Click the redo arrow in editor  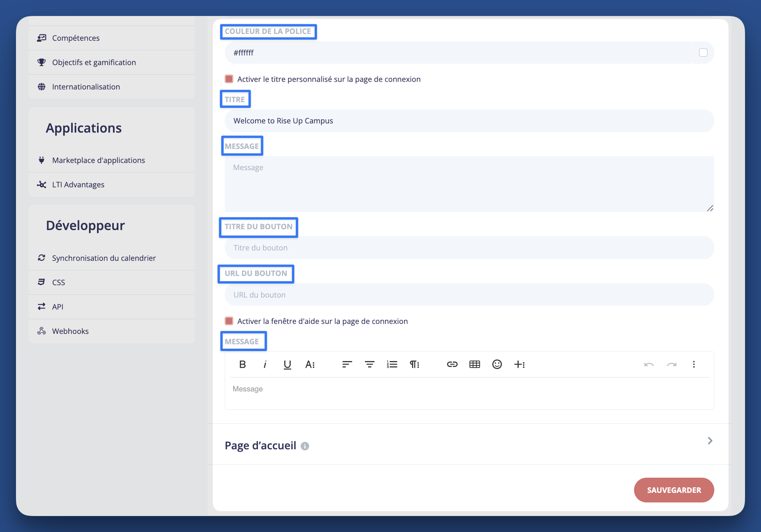coord(672,364)
